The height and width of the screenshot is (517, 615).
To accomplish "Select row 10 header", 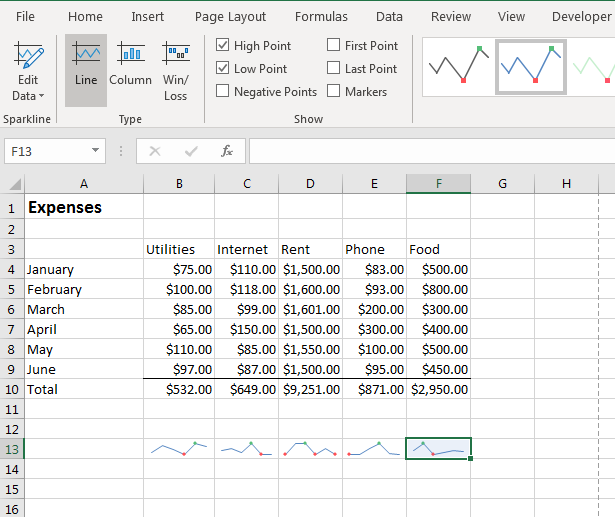I will pyautogui.click(x=12, y=389).
